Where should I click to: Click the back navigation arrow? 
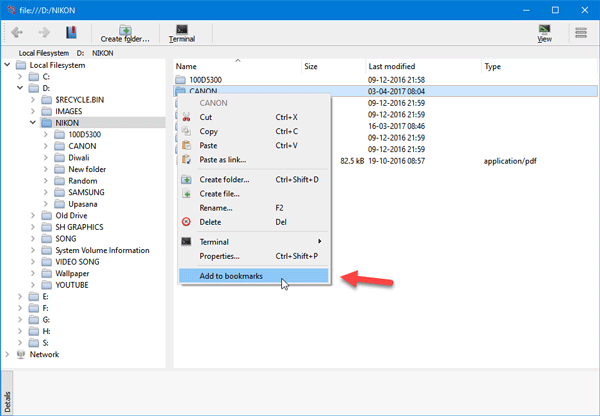[x=17, y=32]
